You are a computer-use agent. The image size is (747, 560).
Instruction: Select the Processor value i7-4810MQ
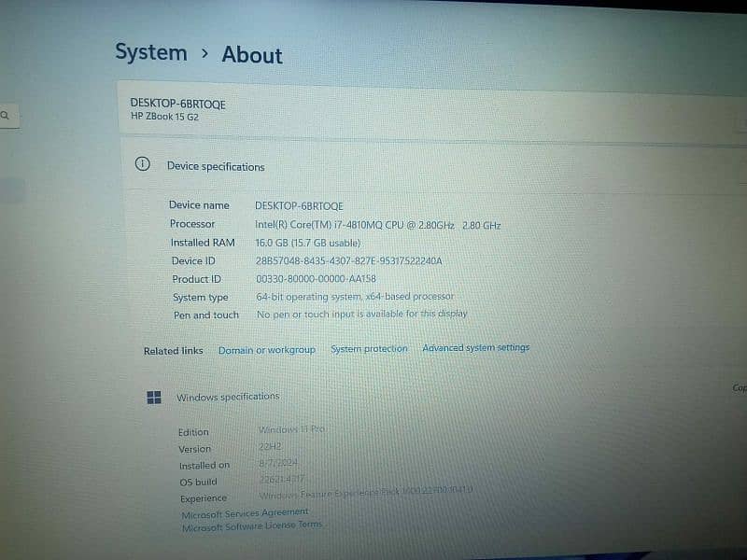378,225
